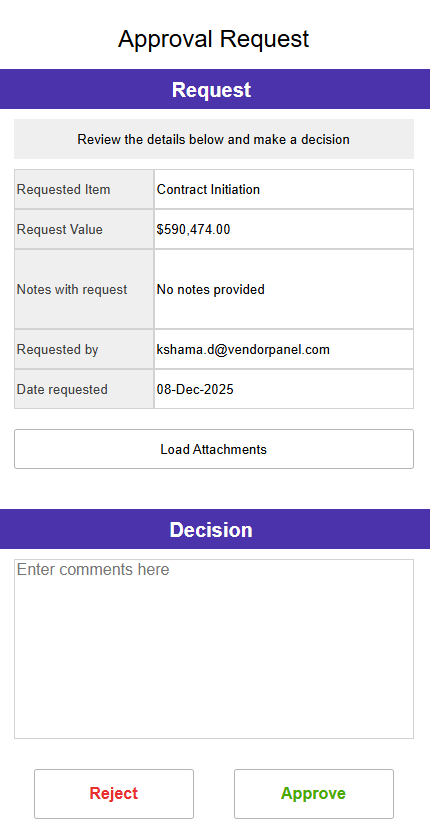Viewport: 430px width, 829px height.
Task: Click the kshama.d@vendorpanel.com email address
Action: 243,349
